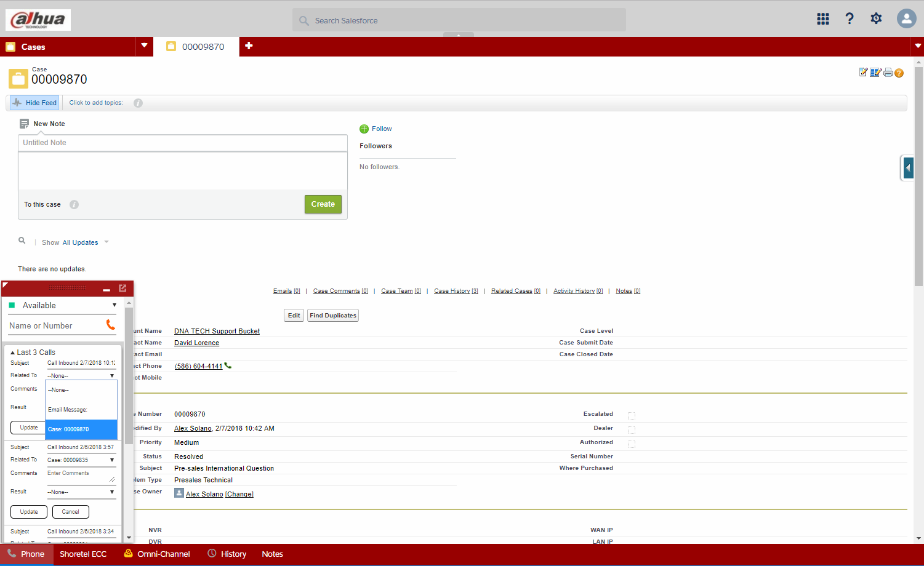Check the Authorized checkbox
Viewport: 924px width, 566px height.
[632, 444]
